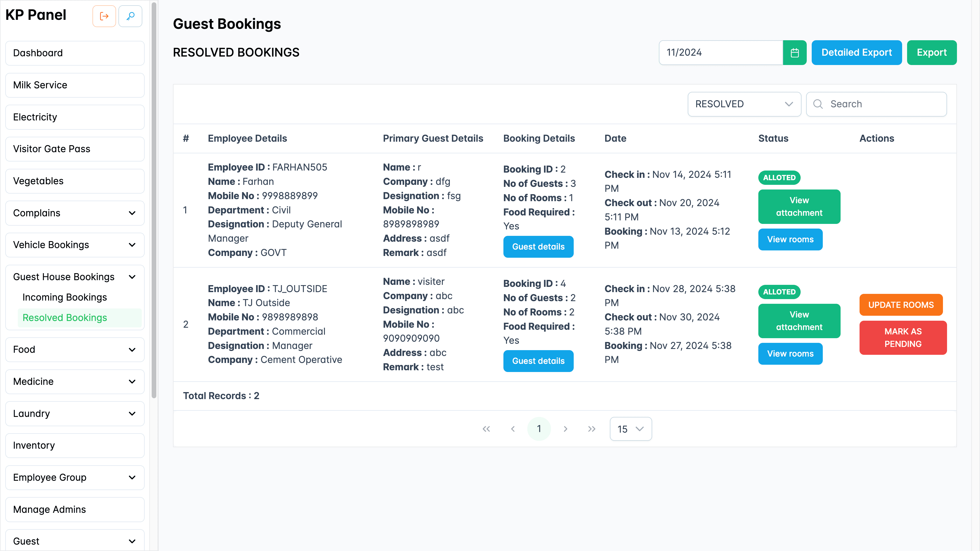This screenshot has height=551, width=980.
Task: Click inside the Search input field
Action: click(x=883, y=104)
